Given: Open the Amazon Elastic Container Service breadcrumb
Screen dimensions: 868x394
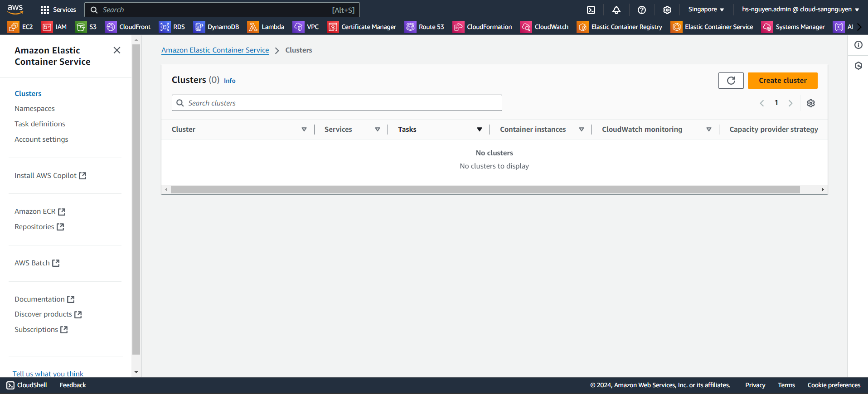Looking at the screenshot, I should pos(215,50).
